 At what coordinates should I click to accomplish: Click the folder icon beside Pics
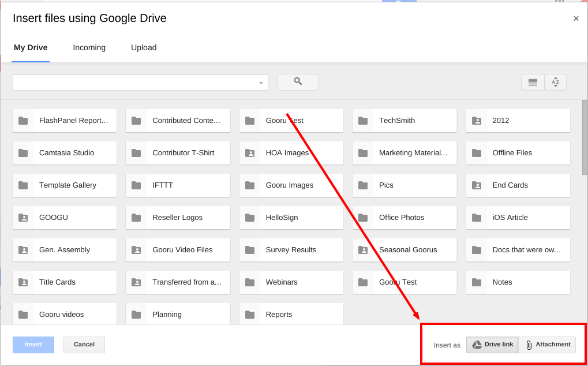coord(363,185)
